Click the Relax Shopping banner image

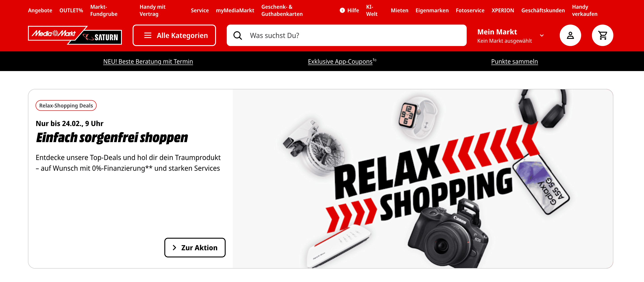pos(423,179)
